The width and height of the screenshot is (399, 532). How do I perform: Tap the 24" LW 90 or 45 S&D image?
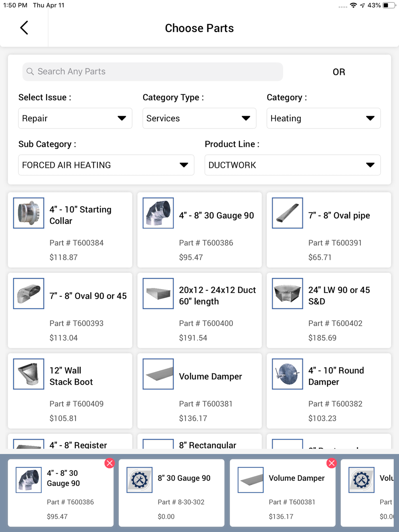pos(287,294)
